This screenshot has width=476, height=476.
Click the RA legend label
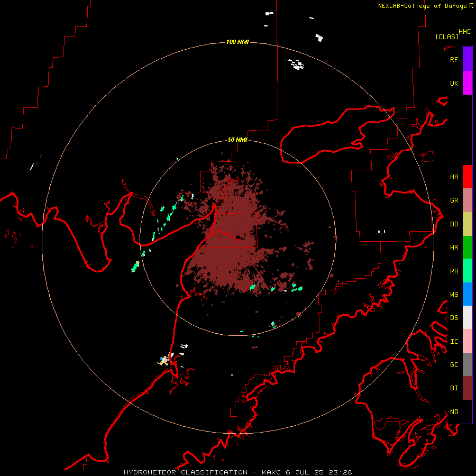click(454, 271)
